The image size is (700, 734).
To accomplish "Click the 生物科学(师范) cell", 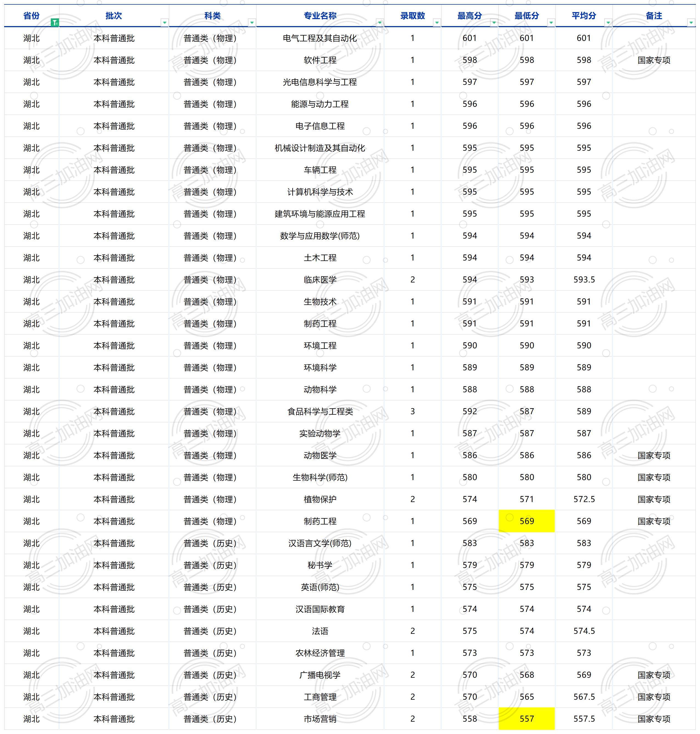I will pos(320,478).
